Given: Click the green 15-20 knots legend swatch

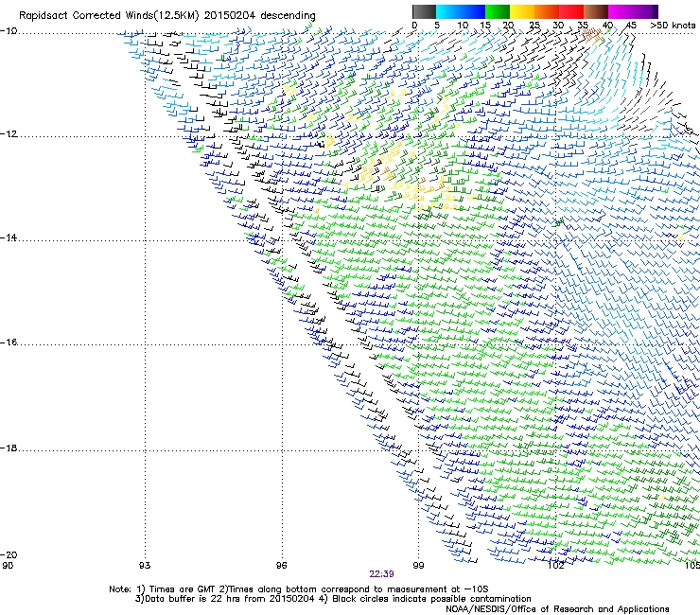Looking at the screenshot, I should (498, 11).
